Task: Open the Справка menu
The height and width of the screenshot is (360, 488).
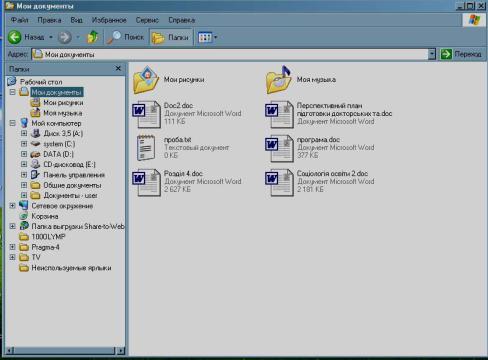Action: tap(181, 20)
